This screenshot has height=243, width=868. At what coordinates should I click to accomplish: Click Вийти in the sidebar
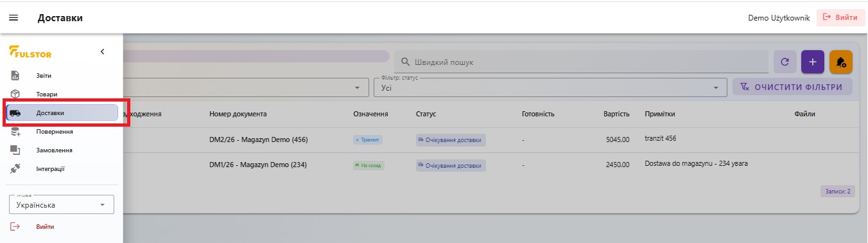tap(45, 227)
